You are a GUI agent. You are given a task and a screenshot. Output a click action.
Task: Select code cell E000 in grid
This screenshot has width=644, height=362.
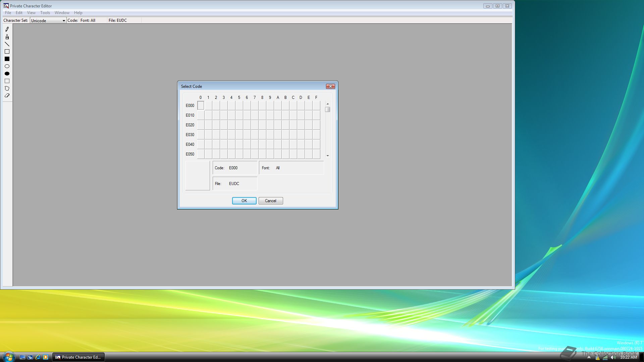coord(201,106)
